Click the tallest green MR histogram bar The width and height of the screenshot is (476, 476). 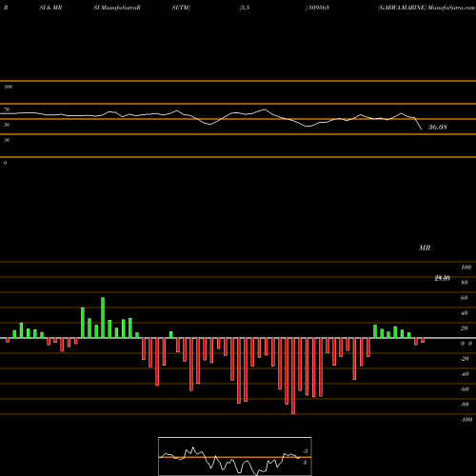click(x=103, y=318)
